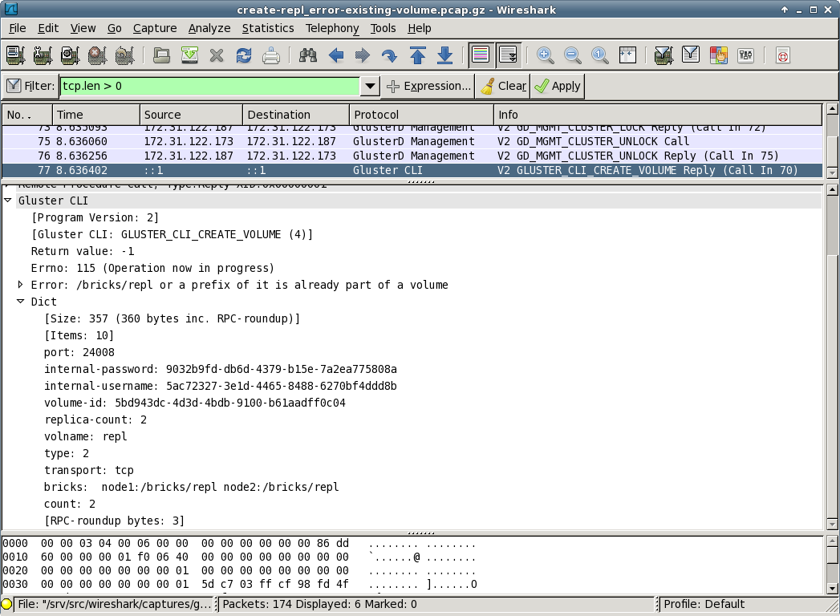Find a packet with binoculars icon
The image size is (840, 616).
pyautogui.click(x=308, y=55)
